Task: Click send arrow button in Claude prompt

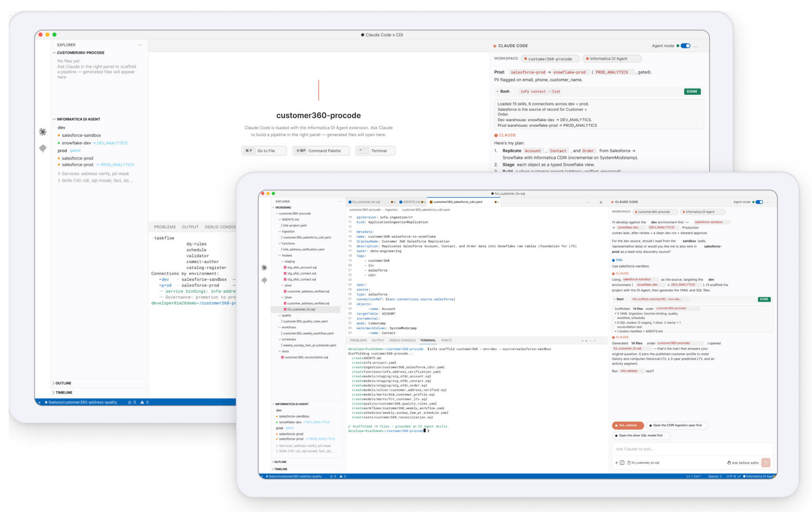Action: (766, 462)
